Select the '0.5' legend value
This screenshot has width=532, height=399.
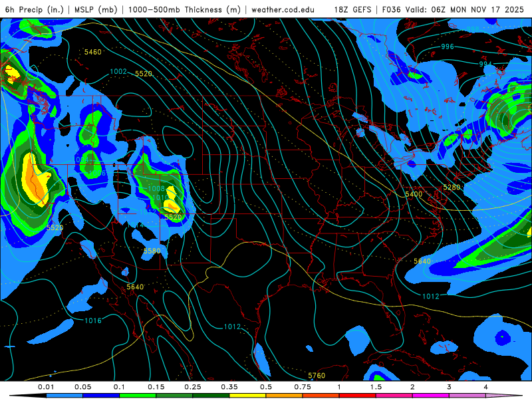coord(266,387)
